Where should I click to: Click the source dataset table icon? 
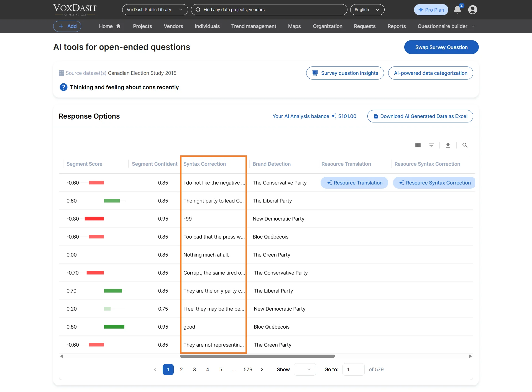coord(62,73)
